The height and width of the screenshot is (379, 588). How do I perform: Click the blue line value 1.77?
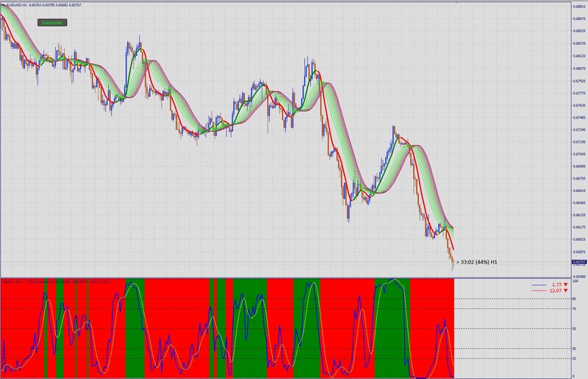click(556, 285)
